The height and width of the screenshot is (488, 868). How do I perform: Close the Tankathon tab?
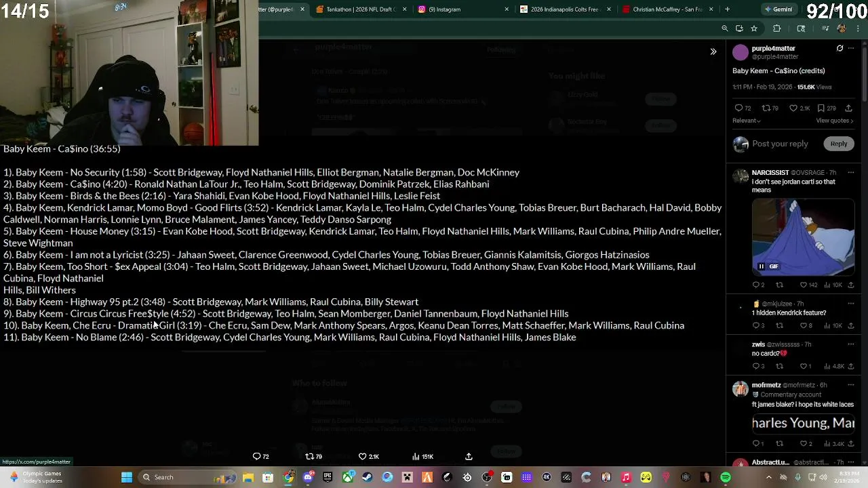[404, 9]
